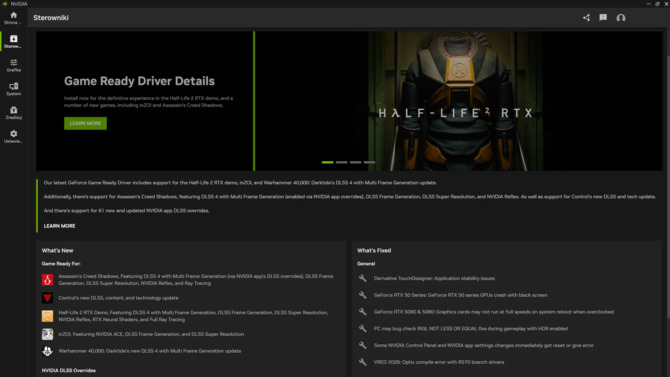Click the "What's Fixed" section heading
The image size is (670, 377).
point(374,250)
